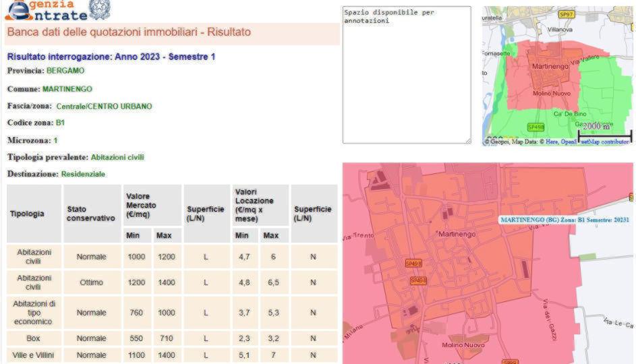
Task: Click the Ca' De Bino label on overview map
Action: pyautogui.click(x=570, y=114)
